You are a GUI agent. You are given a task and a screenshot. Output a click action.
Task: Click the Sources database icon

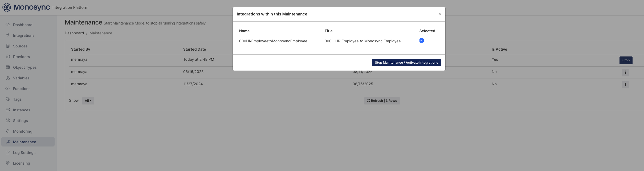click(8, 46)
